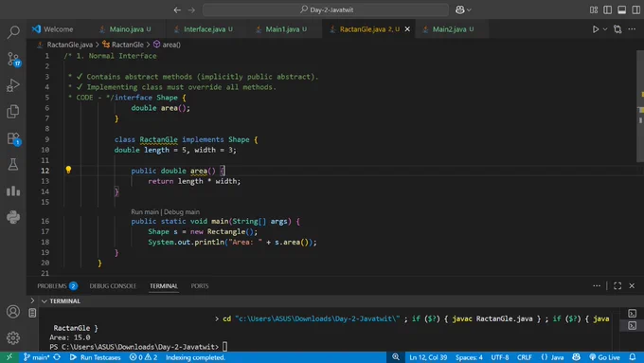Open the Source Control view
Screen dimensions: 644x363
coord(13,59)
